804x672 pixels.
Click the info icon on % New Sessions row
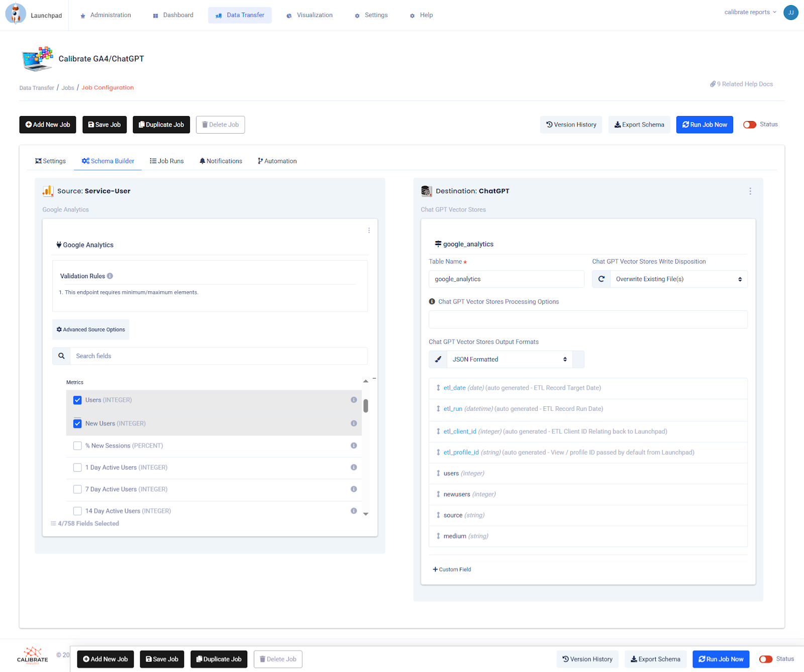(354, 445)
